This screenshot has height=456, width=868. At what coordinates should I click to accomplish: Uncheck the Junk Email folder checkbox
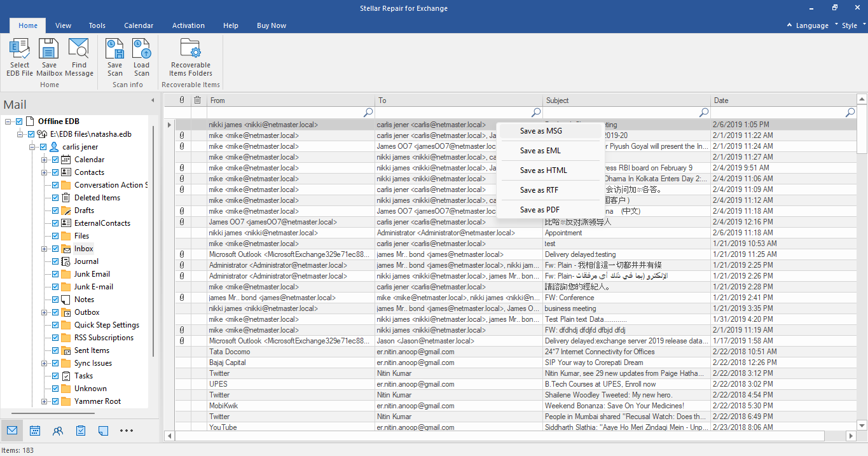(55, 274)
